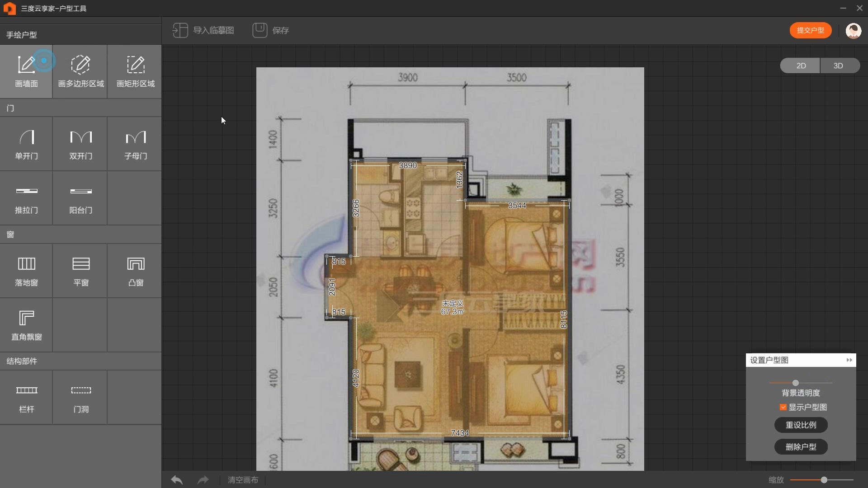The height and width of the screenshot is (488, 868).
Task: Select the 凸窗 bay window icon
Action: tap(135, 270)
